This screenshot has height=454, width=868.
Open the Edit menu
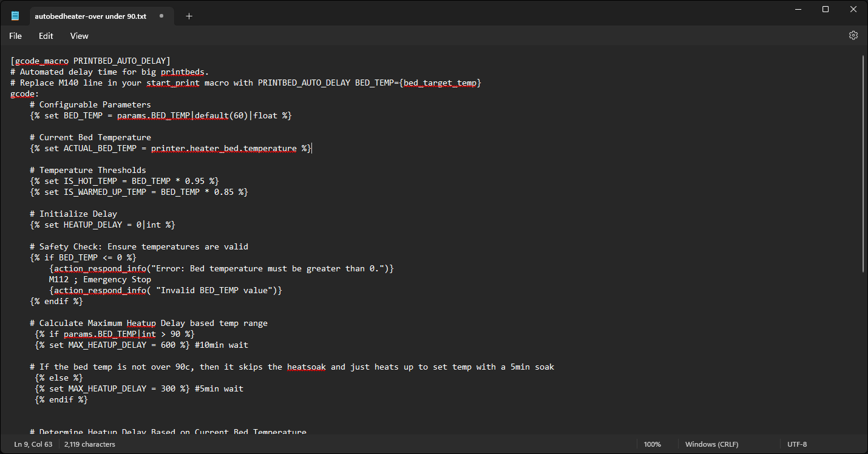coord(46,36)
